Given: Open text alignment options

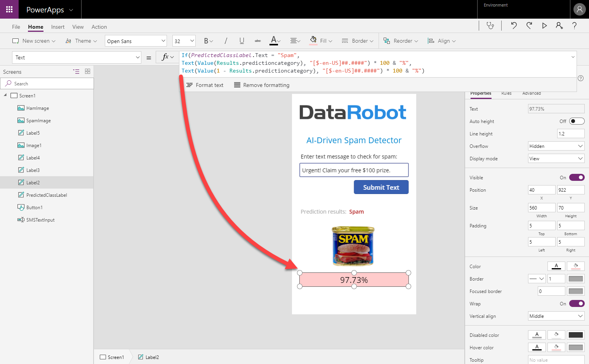Looking at the screenshot, I should point(295,41).
